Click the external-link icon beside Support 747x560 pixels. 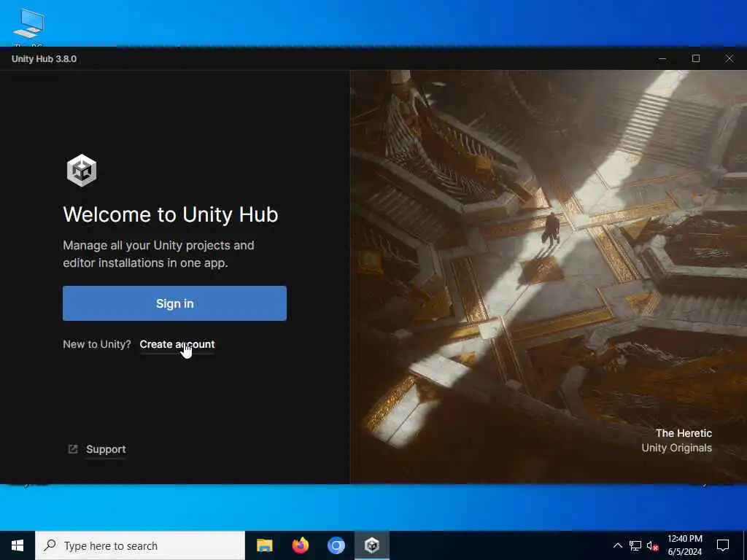(73, 449)
